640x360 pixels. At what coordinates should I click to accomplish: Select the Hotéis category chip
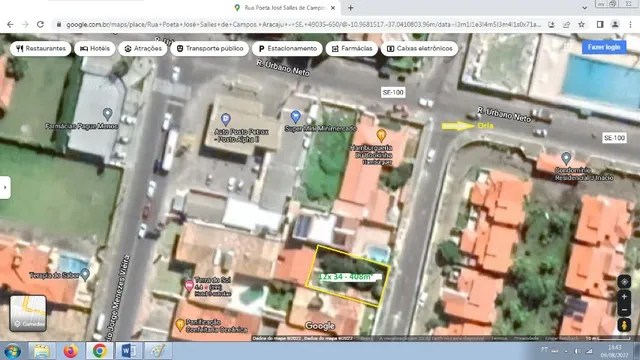(95, 49)
